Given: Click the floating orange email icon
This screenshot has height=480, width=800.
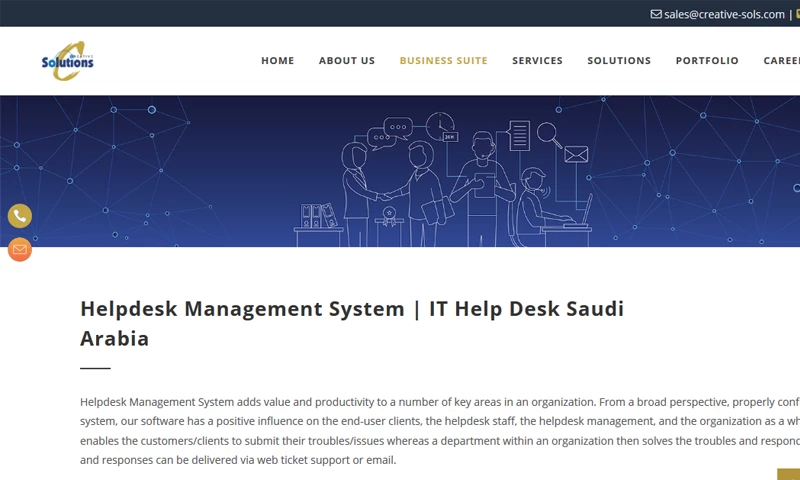Looking at the screenshot, I should click(x=20, y=249).
